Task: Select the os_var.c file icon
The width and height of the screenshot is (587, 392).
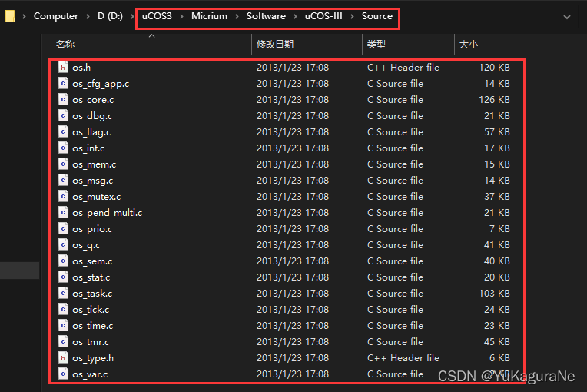Action: tap(63, 374)
